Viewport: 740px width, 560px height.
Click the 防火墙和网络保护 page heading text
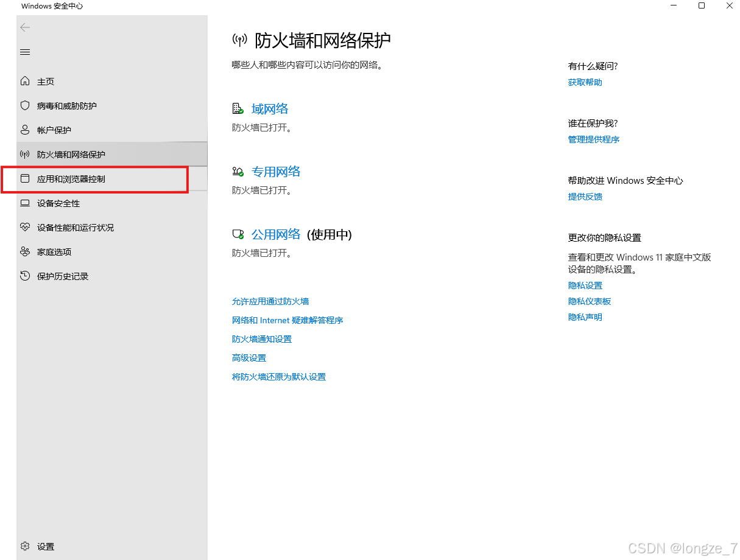point(323,41)
